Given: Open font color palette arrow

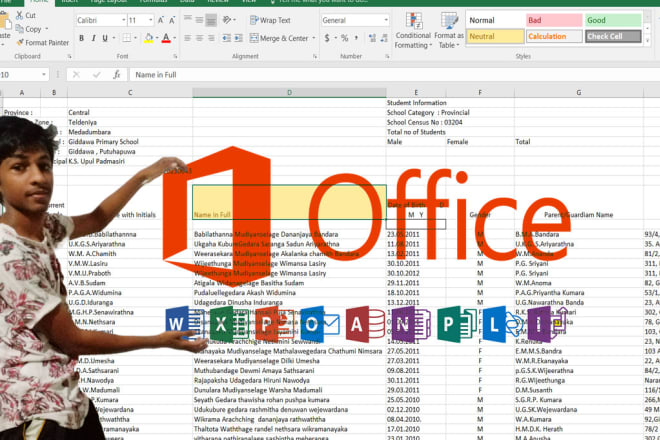Looking at the screenshot, I should coord(175,38).
